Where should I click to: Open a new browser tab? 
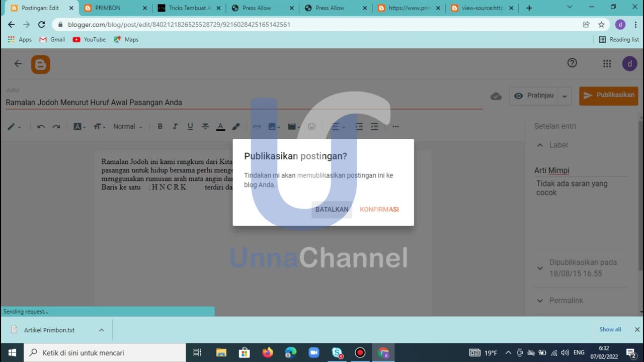529,8
